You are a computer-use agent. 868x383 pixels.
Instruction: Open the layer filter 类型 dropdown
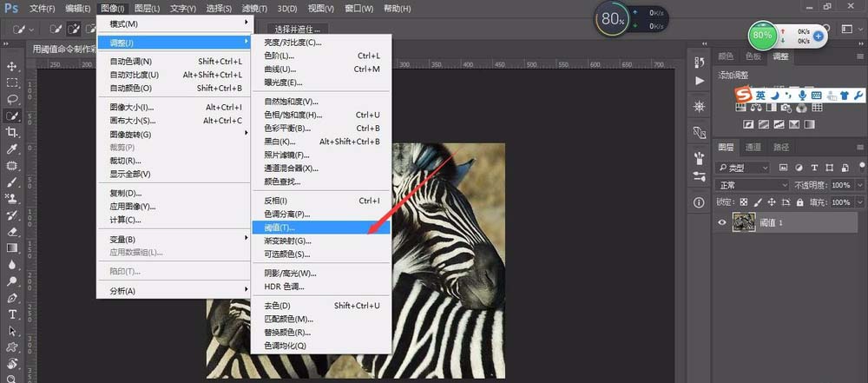click(743, 168)
